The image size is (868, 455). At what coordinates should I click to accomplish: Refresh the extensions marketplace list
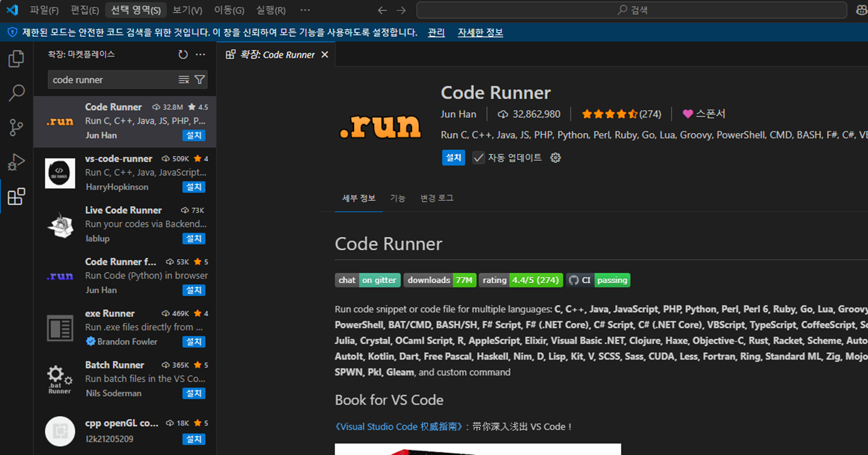pyautogui.click(x=183, y=55)
